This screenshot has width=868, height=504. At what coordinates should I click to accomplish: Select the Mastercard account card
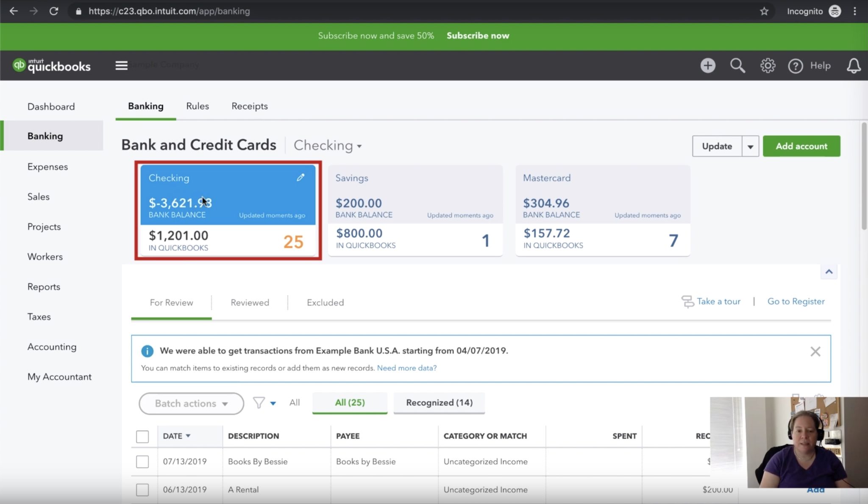[x=603, y=211]
